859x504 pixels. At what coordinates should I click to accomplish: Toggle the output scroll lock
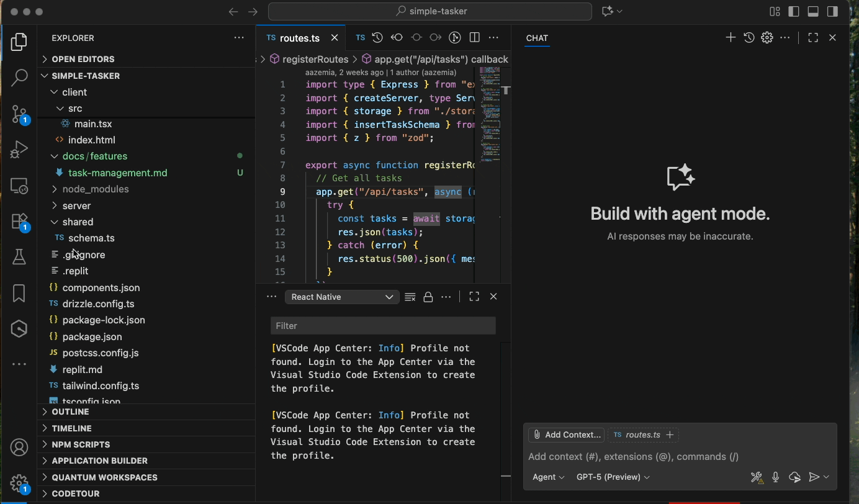(x=428, y=297)
